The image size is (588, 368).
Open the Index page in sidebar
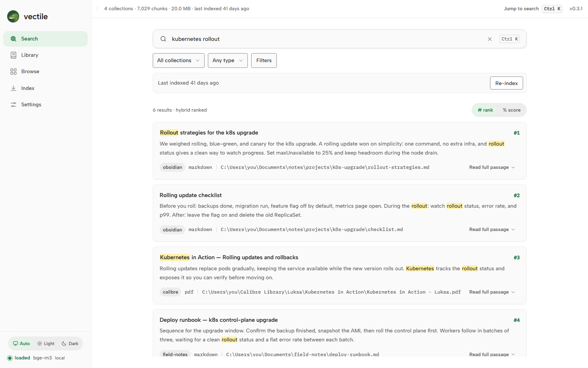coord(45,88)
